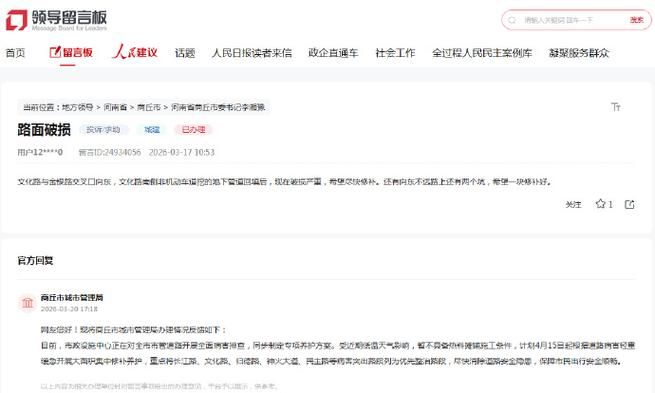Click the 官方回复 section heading
The image size is (655, 393).
click(x=35, y=261)
